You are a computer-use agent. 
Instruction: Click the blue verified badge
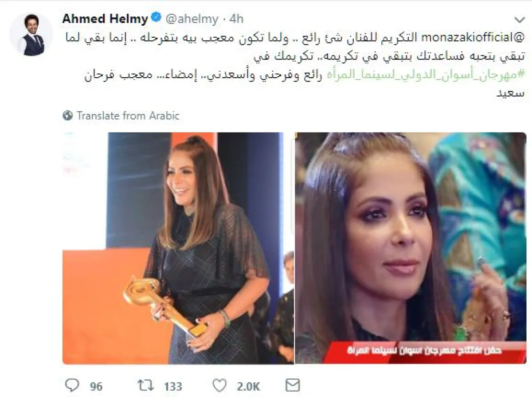[156, 19]
